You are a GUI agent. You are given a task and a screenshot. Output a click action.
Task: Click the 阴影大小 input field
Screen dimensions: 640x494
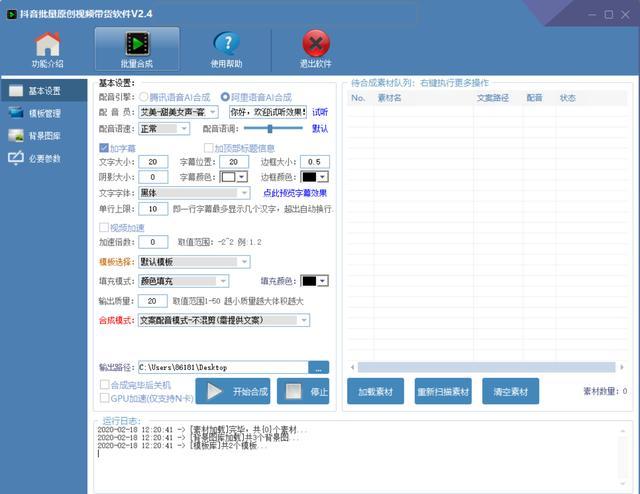pyautogui.click(x=153, y=177)
